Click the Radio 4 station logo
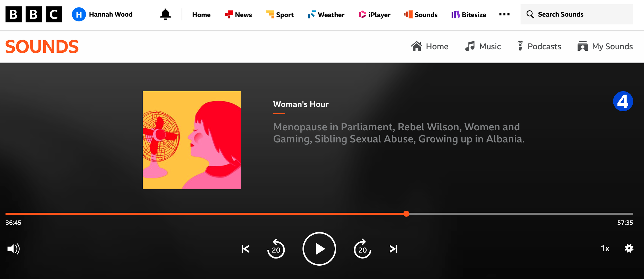This screenshot has height=279, width=644. pyautogui.click(x=623, y=101)
